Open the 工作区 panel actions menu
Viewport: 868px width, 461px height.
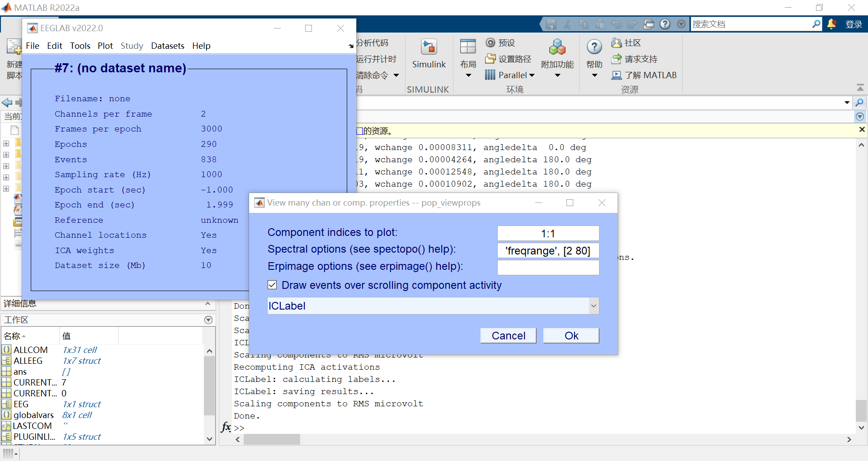click(x=208, y=320)
